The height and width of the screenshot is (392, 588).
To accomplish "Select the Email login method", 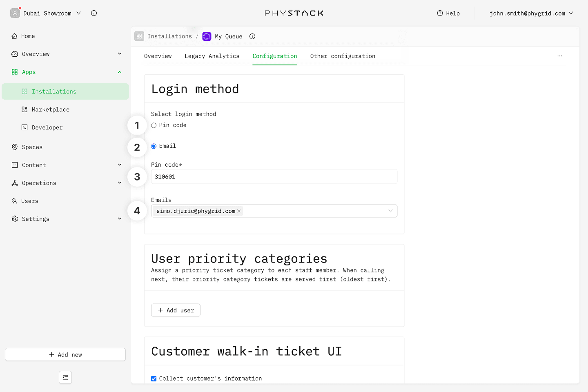I will point(154,146).
